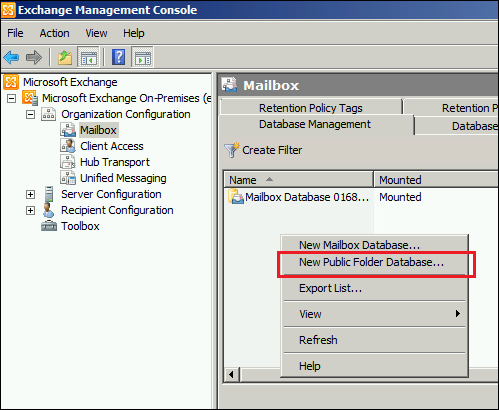Click the Create Filter link

click(272, 150)
